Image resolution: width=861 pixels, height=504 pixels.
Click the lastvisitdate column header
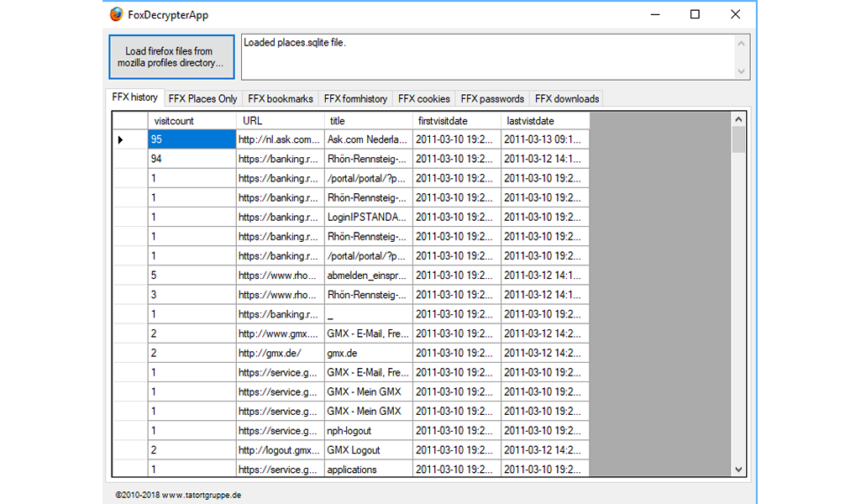tap(545, 121)
